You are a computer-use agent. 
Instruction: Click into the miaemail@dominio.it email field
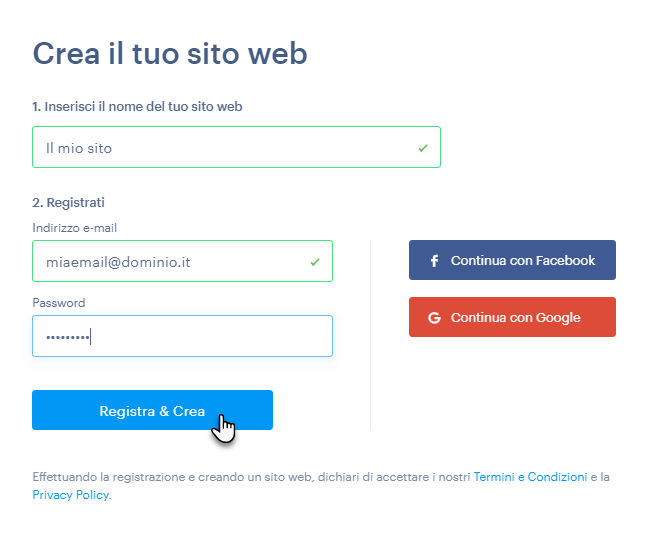click(182, 261)
